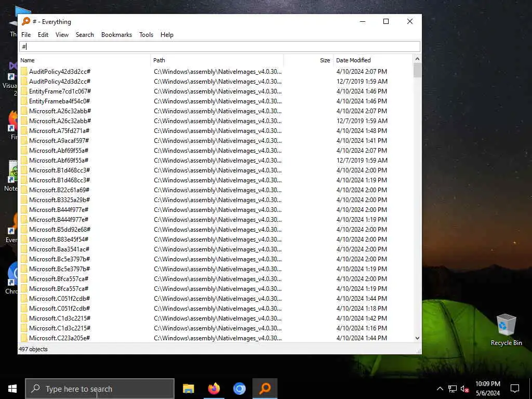Open the Help menu
The width and height of the screenshot is (532, 399).
[x=167, y=35]
